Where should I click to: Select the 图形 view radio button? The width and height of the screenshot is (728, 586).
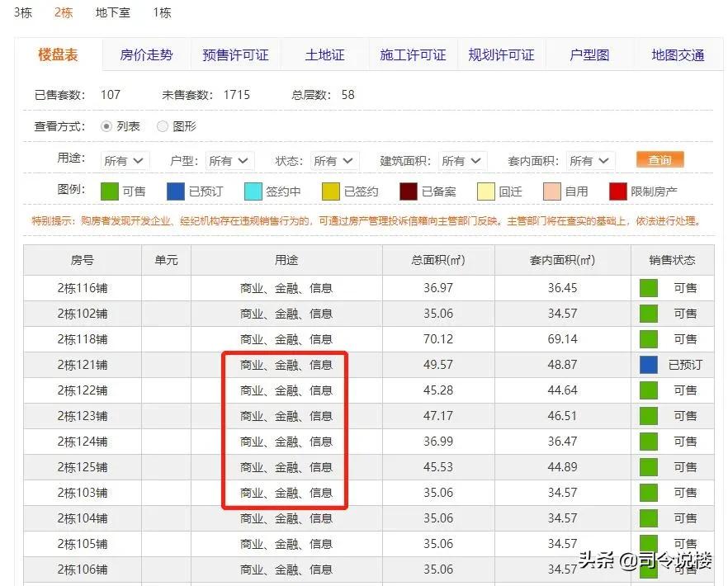tap(162, 126)
